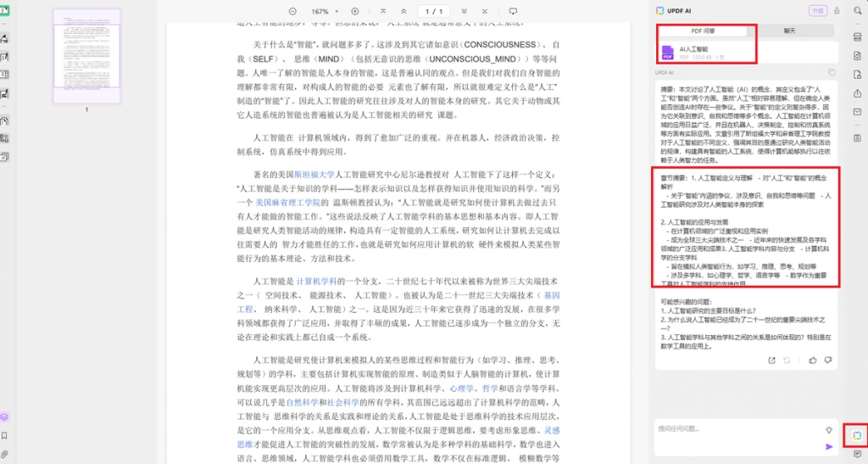Viewport: 868px width, 464px height.
Task: Click the UPDF AI flower icon in right sidebar
Action: click(x=857, y=435)
